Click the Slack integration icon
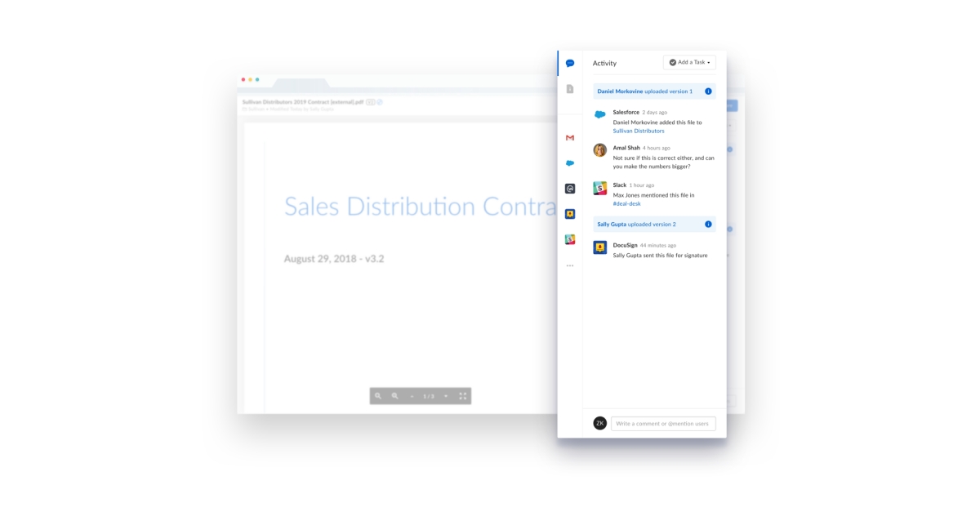This screenshot has height=512, width=980. click(x=570, y=240)
